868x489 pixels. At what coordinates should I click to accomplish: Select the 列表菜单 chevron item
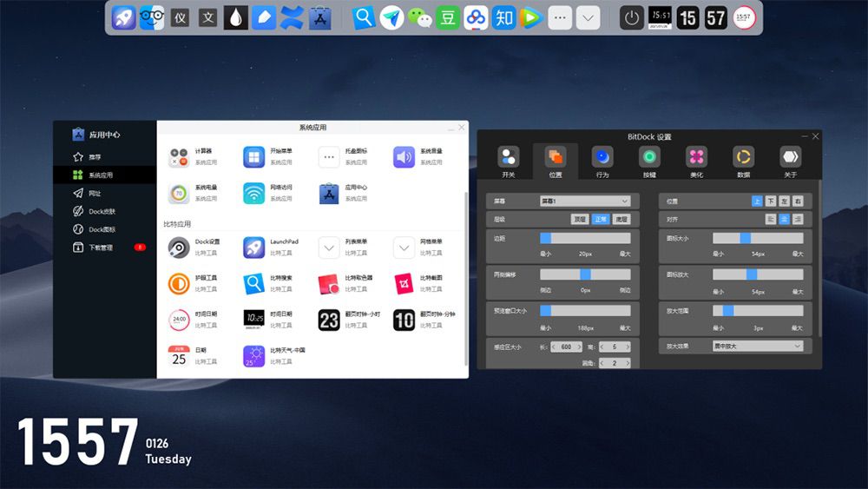pos(329,248)
